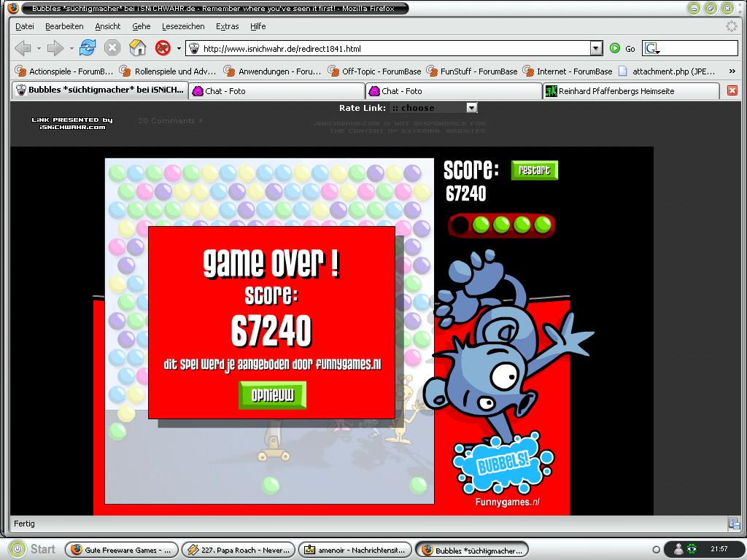Open the Extras menu
This screenshot has height=560, width=747.
click(x=228, y=26)
